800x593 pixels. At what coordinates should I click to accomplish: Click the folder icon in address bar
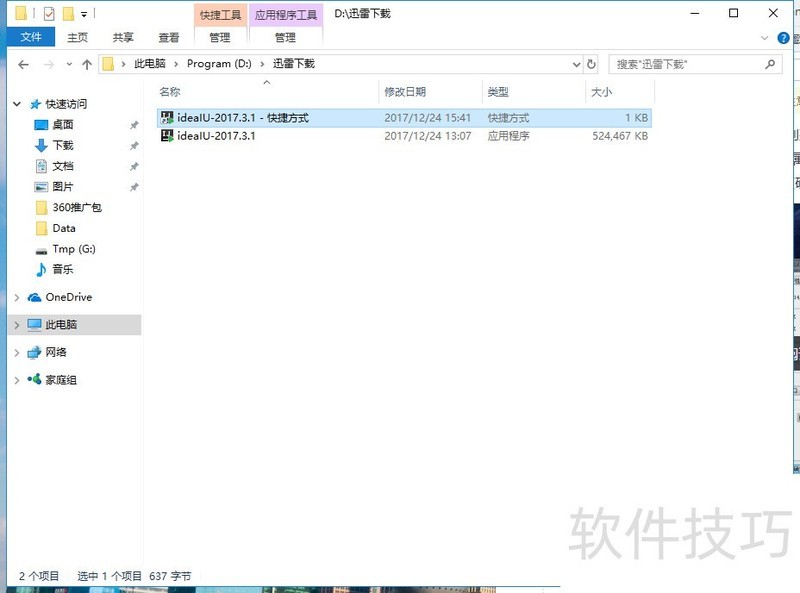pos(108,64)
